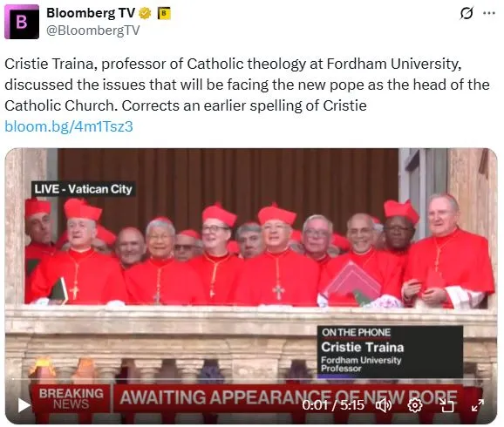
Task: Expand the video to fullscreen
Action: point(478,405)
